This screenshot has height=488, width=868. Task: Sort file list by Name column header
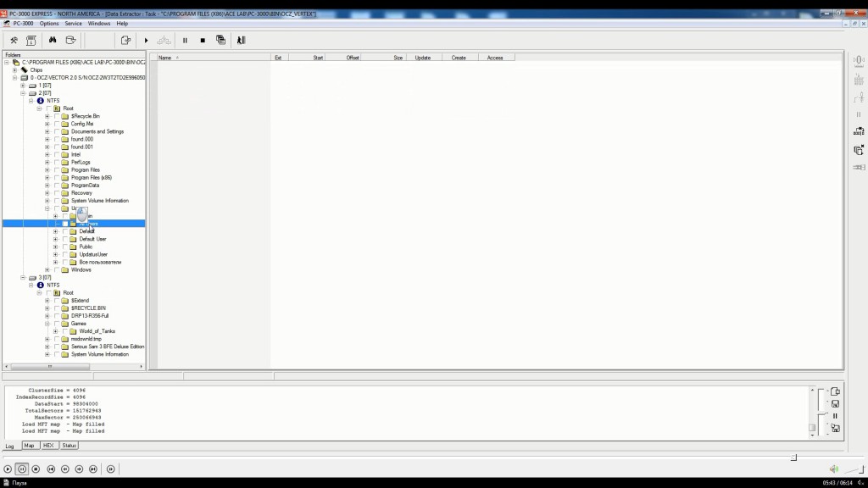pyautogui.click(x=165, y=58)
